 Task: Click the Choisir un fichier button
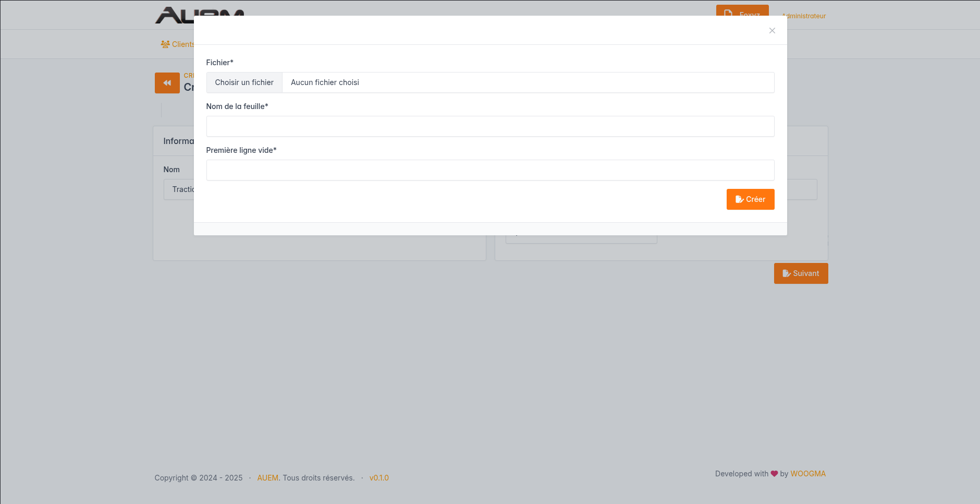(244, 82)
